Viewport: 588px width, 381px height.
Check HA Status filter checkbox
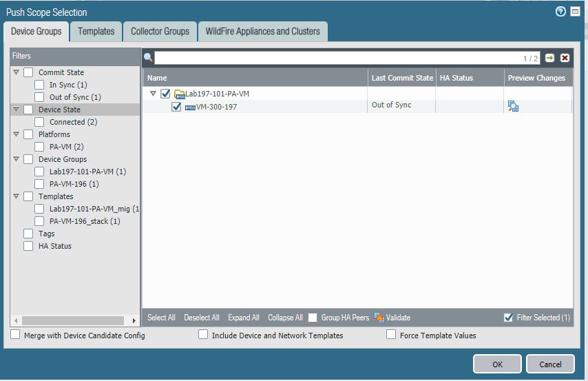28,245
